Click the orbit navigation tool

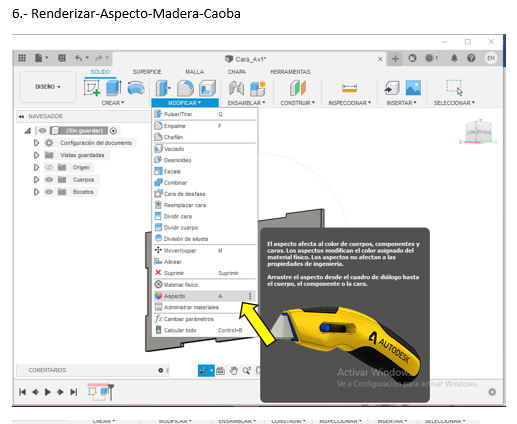tap(204, 370)
